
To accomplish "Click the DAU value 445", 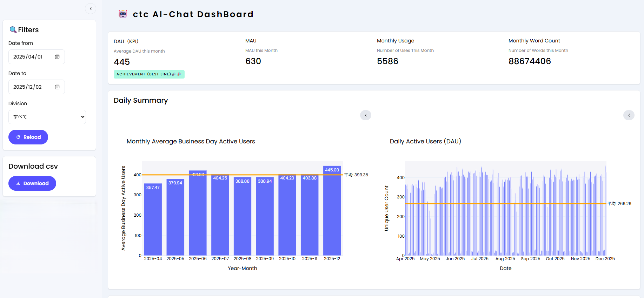I will tap(122, 62).
